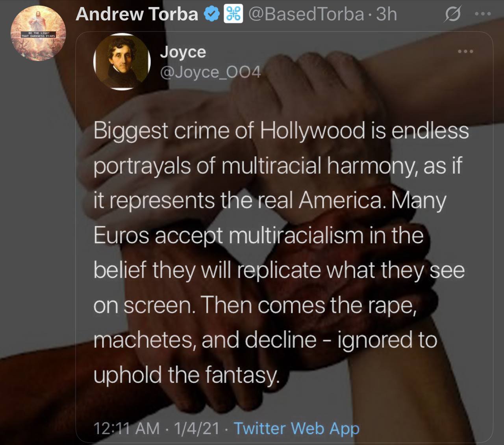This screenshot has width=504, height=445.
Task: Click the slashed-circle icon beside post menu
Action: click(453, 15)
